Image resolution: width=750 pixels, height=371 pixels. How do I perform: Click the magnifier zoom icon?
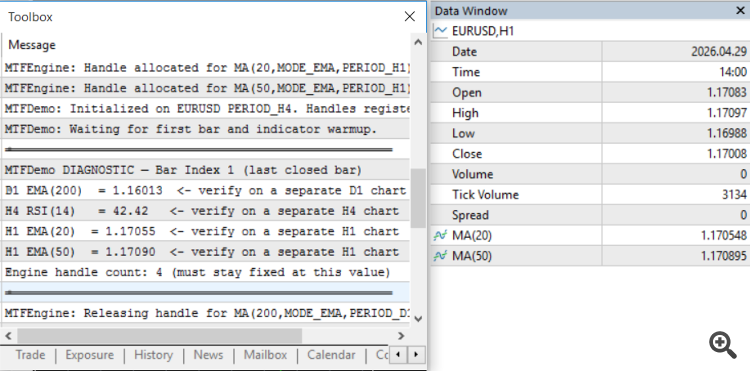point(723,345)
